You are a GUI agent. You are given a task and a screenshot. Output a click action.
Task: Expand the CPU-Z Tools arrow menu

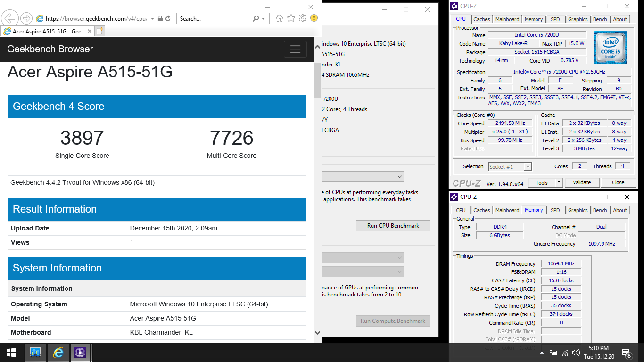point(559,182)
